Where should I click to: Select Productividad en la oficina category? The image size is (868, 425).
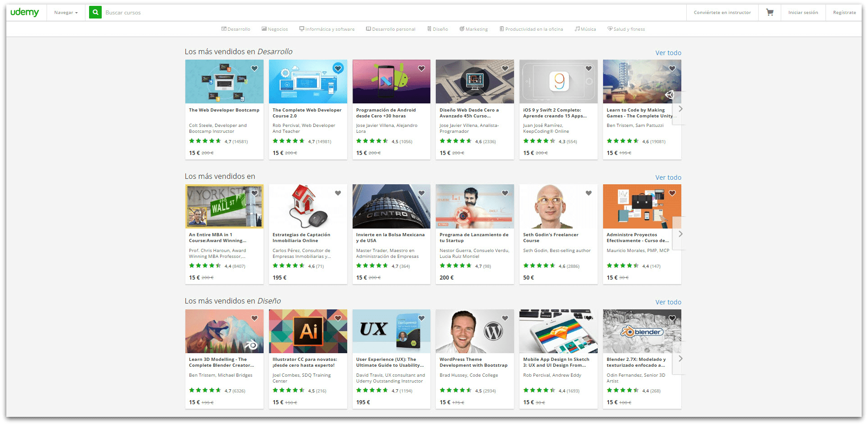(531, 29)
